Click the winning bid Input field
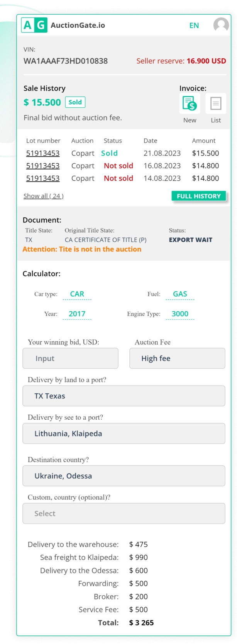Viewport: 237px width, 644px height. point(70,358)
